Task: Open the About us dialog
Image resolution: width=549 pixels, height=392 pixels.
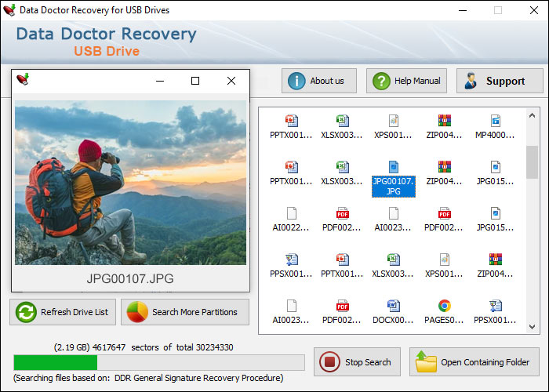Action: click(319, 81)
